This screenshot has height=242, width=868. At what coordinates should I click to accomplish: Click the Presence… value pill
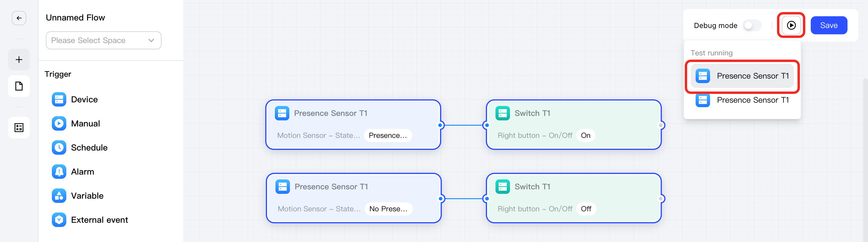pyautogui.click(x=388, y=135)
